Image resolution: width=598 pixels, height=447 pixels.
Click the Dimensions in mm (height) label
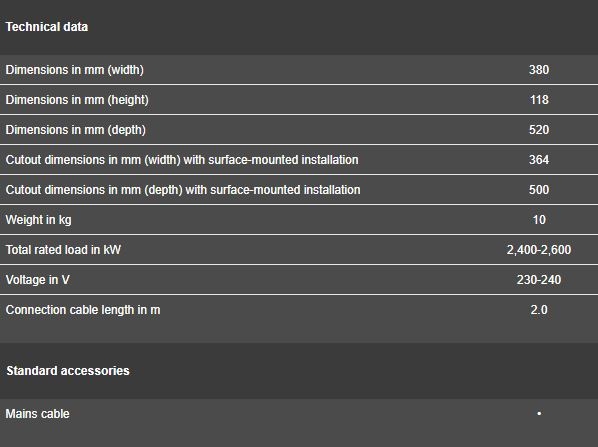(77, 100)
